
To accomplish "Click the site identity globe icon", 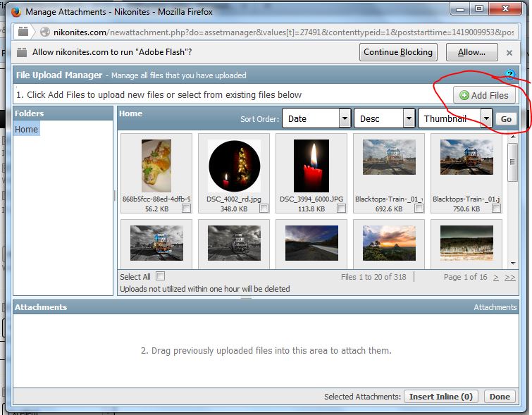I will 45,32.
